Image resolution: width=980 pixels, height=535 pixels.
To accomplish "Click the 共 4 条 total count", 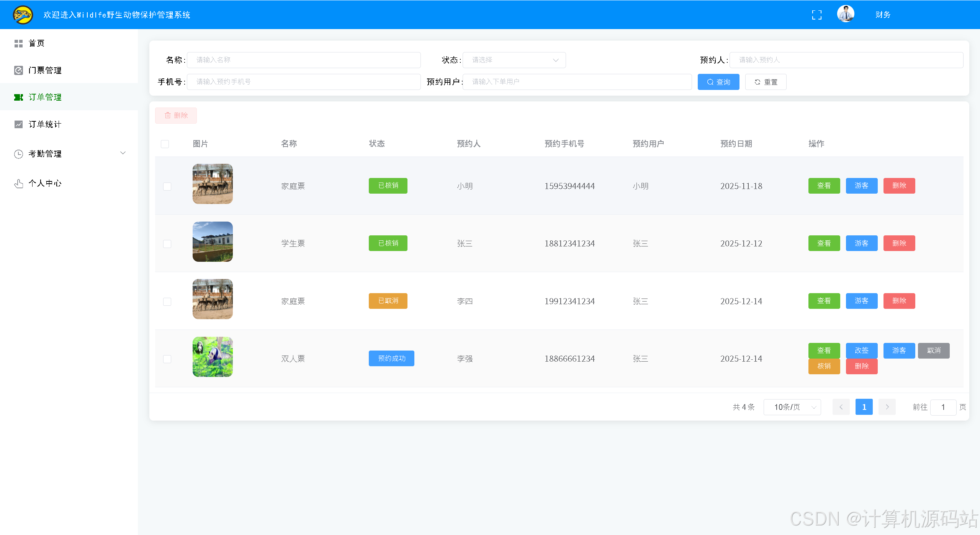I will (743, 407).
